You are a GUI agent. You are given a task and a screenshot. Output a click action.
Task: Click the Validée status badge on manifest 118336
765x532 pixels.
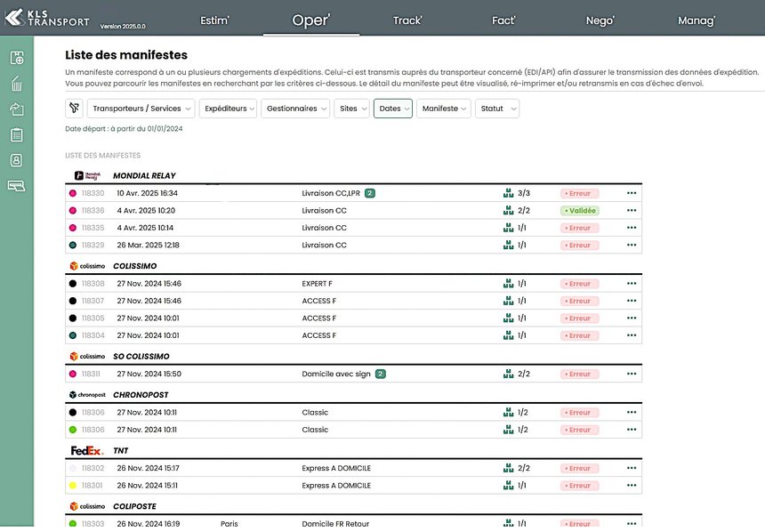(x=580, y=211)
